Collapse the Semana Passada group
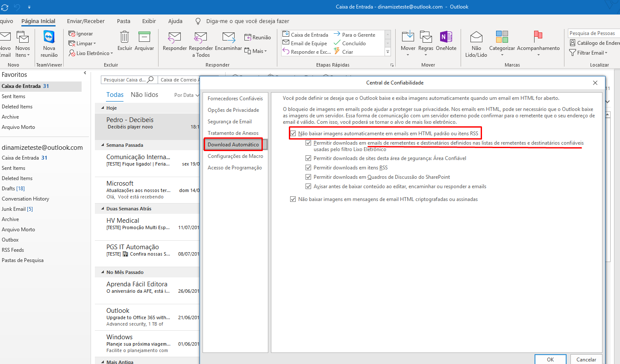620x364 pixels. pos(103,145)
